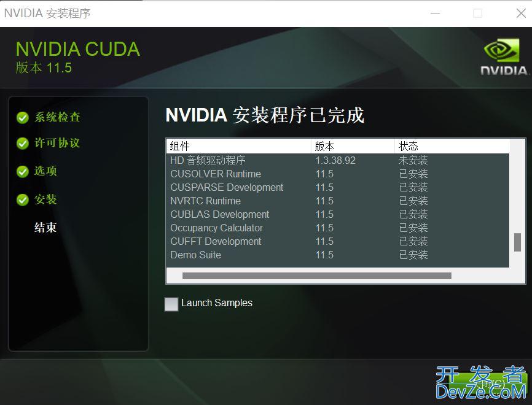Click the green check beside 选项
The height and width of the screenshot is (405, 532).
(x=23, y=172)
